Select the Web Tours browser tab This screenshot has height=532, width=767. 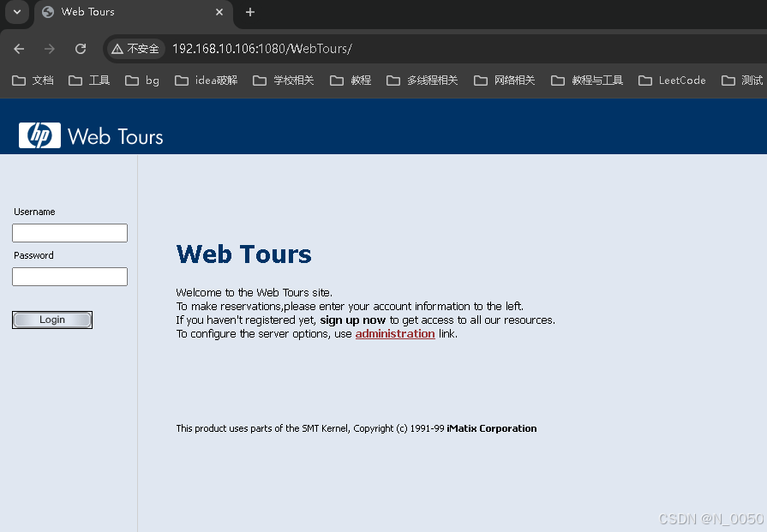133,12
